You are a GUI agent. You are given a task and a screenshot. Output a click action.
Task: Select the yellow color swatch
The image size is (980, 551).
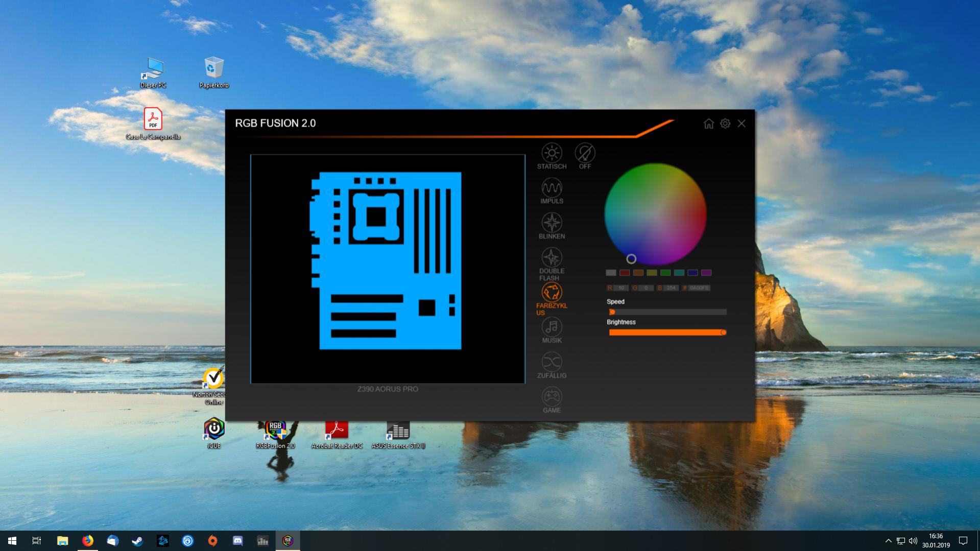pos(652,273)
